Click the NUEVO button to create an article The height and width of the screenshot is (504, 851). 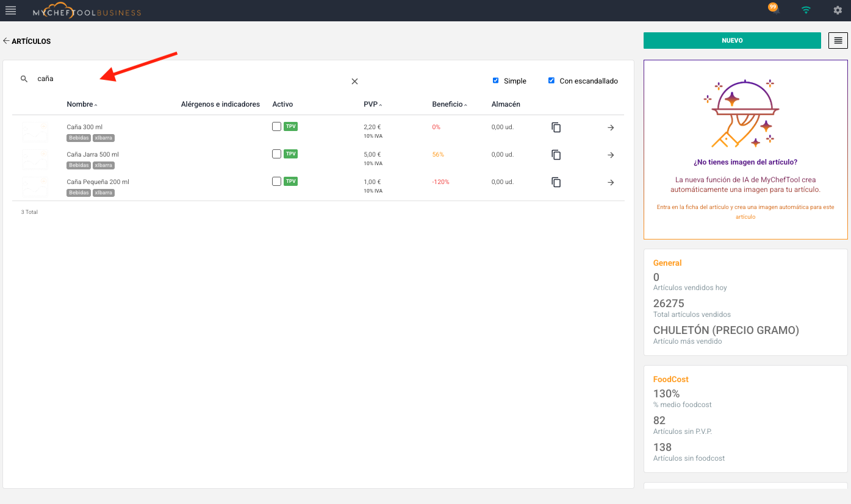click(731, 41)
